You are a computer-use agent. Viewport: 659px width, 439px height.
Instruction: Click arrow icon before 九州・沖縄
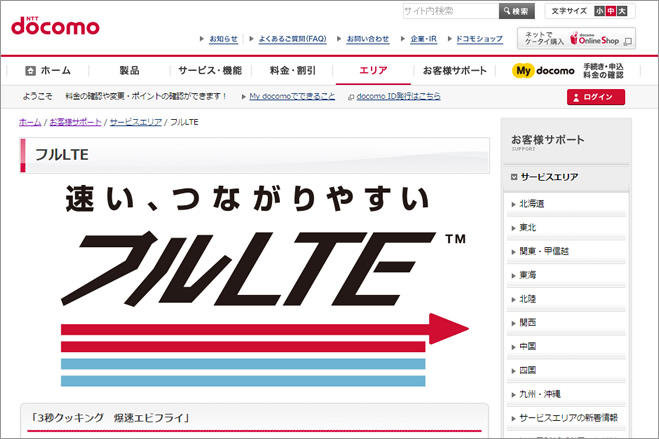click(x=513, y=395)
